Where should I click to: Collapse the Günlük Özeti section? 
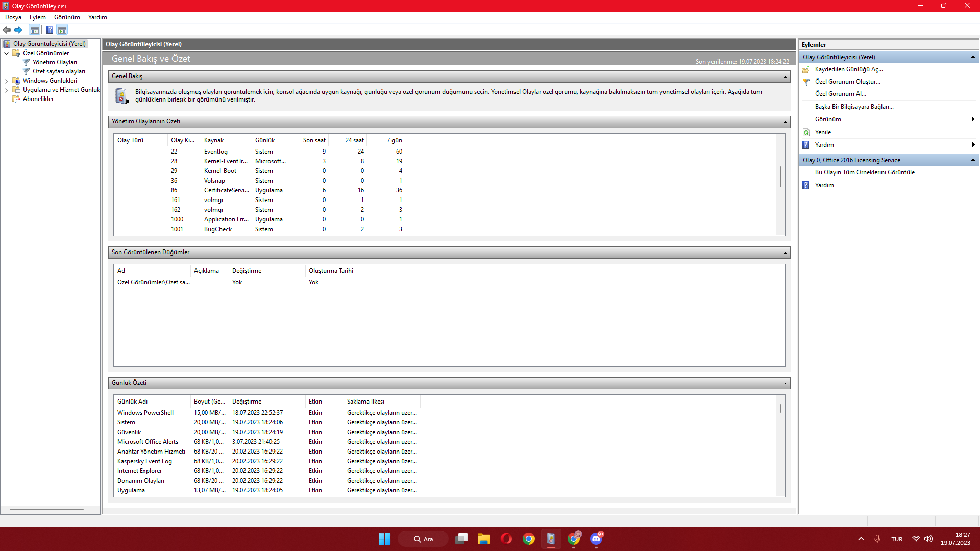pyautogui.click(x=785, y=383)
